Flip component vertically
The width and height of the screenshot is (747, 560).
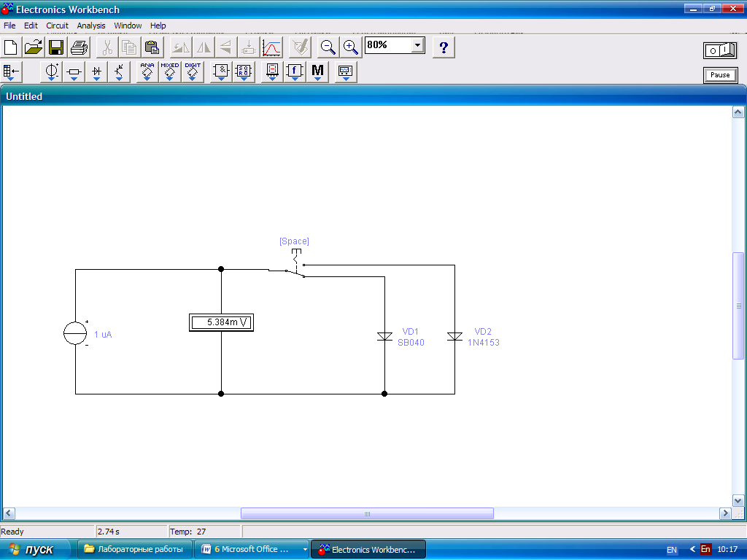click(x=226, y=47)
